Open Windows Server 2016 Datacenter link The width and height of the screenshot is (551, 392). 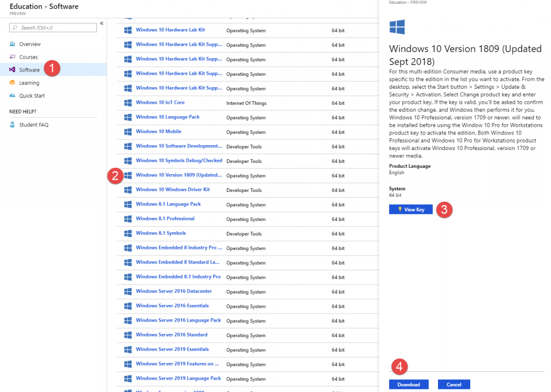tap(174, 291)
